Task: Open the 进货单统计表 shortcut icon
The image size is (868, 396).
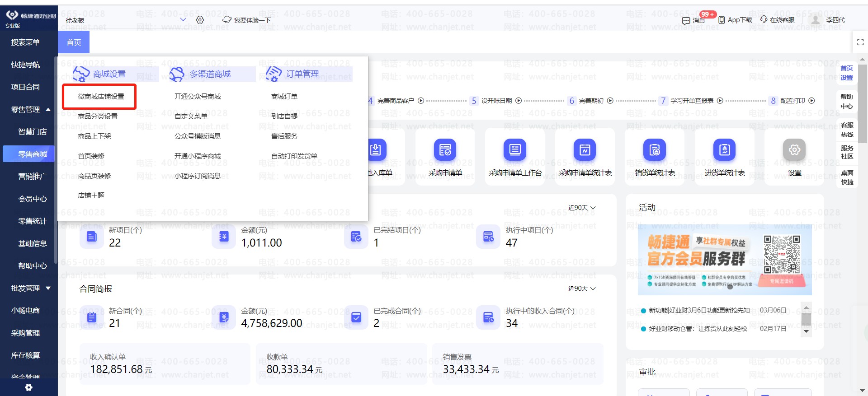Action: pos(724,150)
